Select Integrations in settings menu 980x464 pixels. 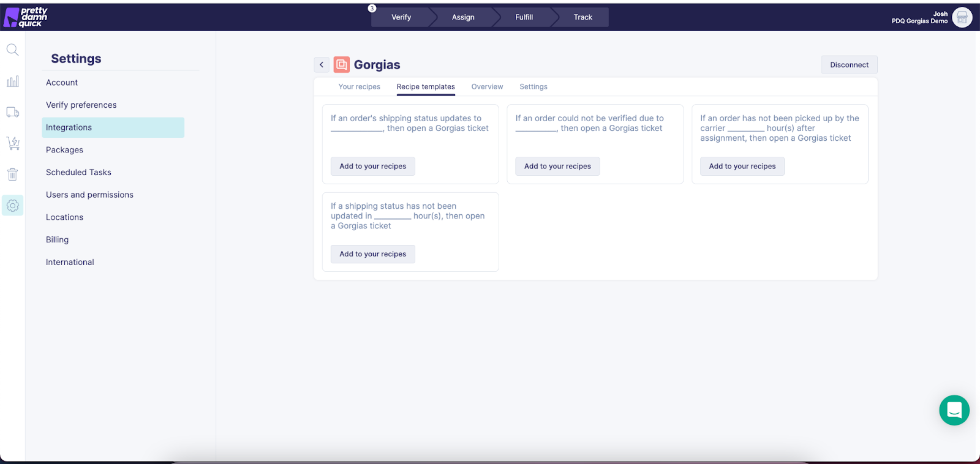[x=113, y=127]
